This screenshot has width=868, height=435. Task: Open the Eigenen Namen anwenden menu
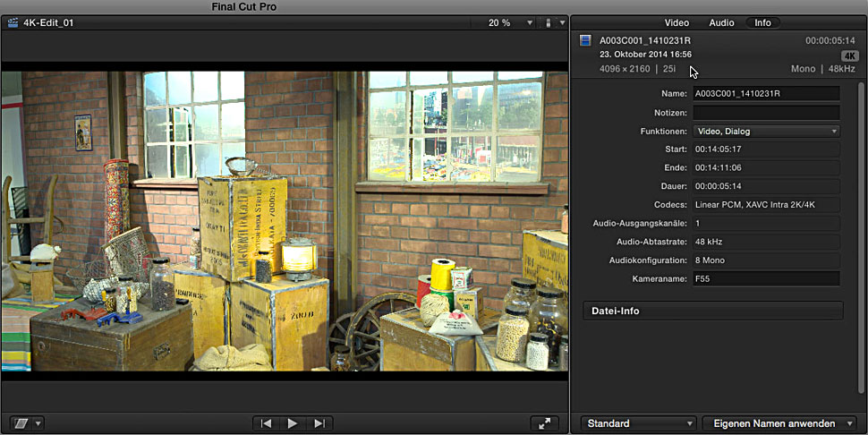[x=779, y=423]
